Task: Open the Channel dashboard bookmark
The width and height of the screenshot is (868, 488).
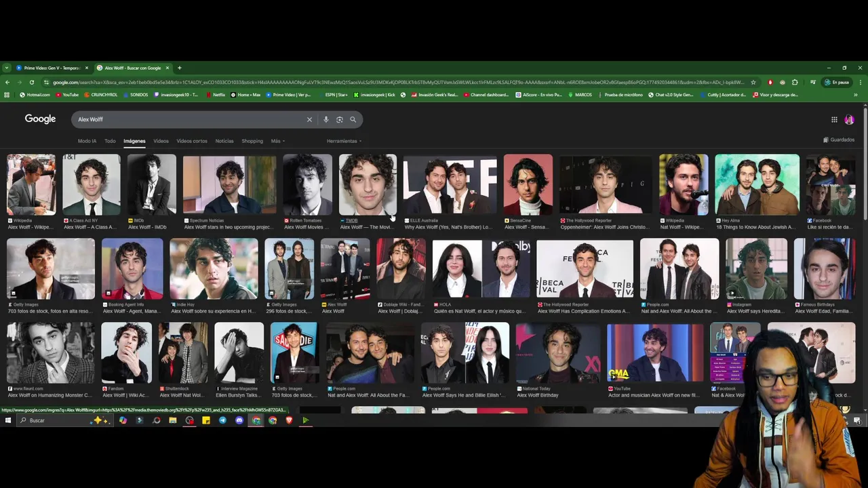Action: coord(486,95)
